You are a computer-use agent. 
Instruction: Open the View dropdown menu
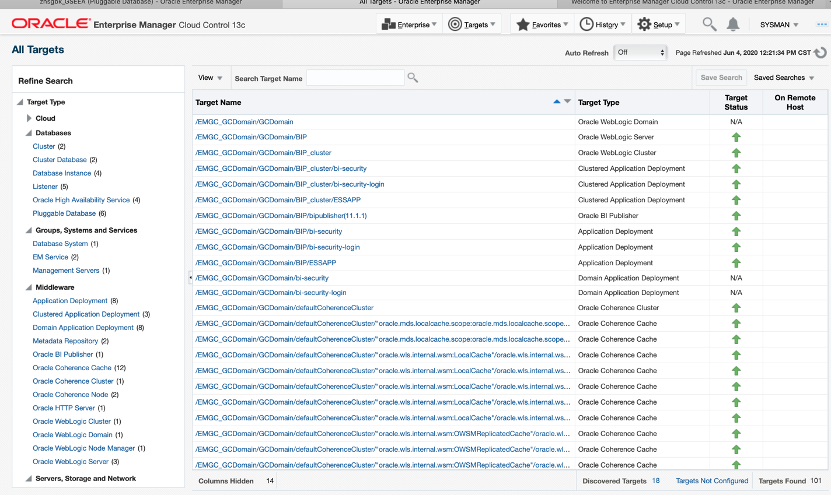pyautogui.click(x=210, y=78)
